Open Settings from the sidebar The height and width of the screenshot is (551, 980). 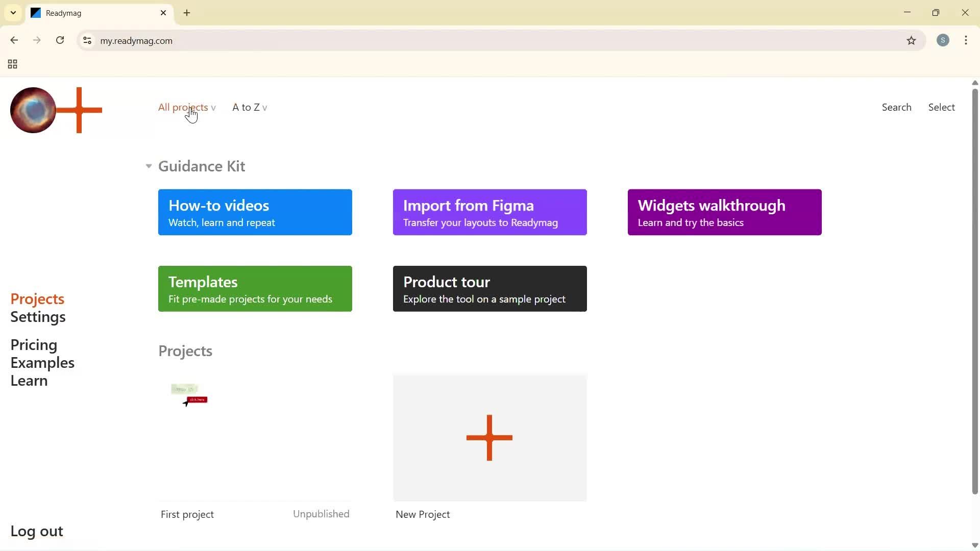tap(38, 316)
